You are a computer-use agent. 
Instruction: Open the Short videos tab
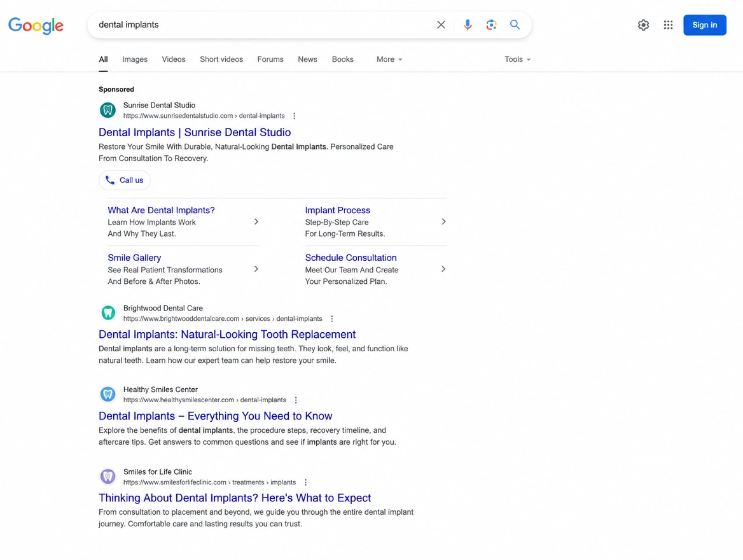point(221,59)
